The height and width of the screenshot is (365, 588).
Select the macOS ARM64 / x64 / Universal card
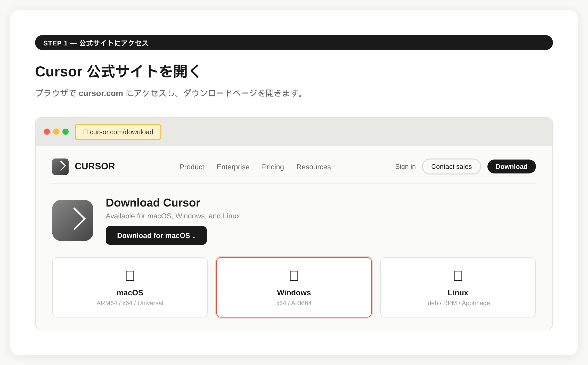130,287
